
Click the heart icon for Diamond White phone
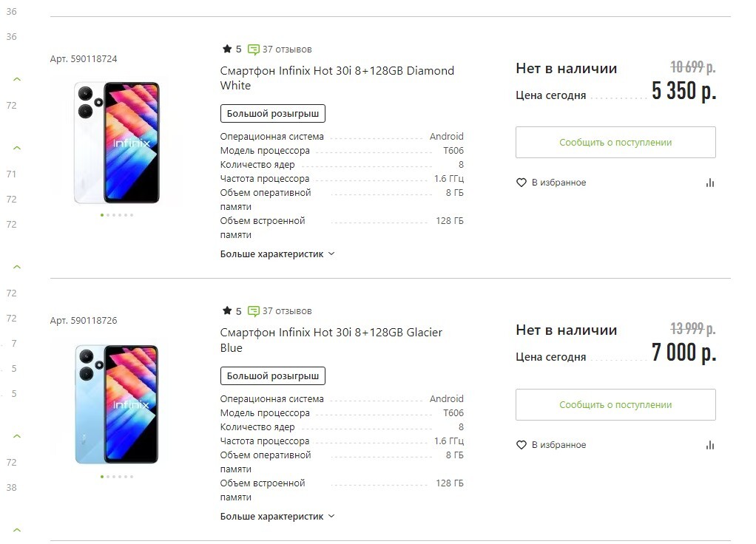[x=521, y=183]
